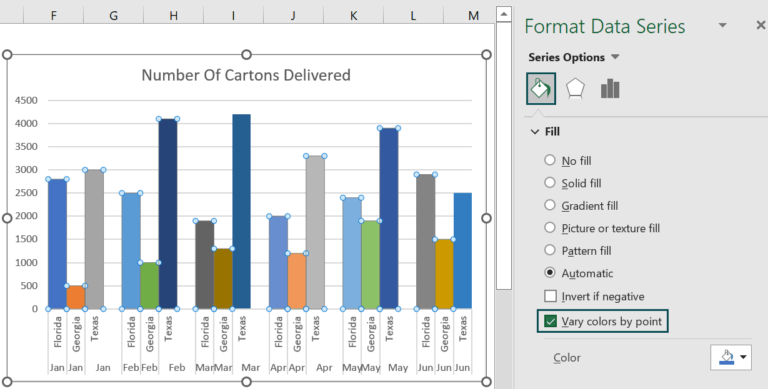Uncheck Vary colors by point
Viewport: 768px width, 389px height.
click(551, 321)
